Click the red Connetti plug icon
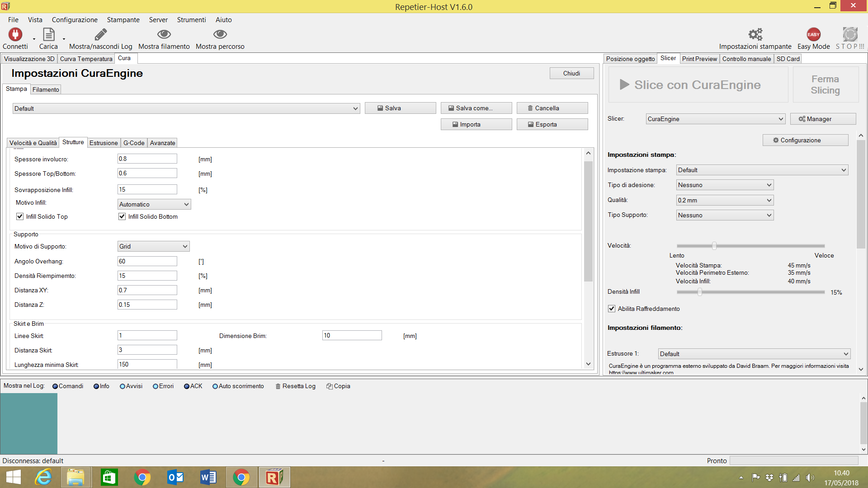The image size is (868, 488). (x=15, y=35)
